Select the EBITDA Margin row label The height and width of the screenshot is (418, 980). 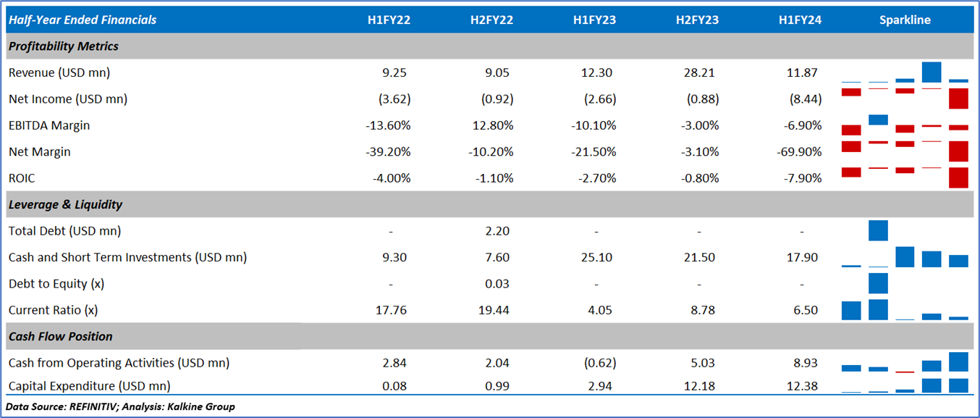(49, 125)
